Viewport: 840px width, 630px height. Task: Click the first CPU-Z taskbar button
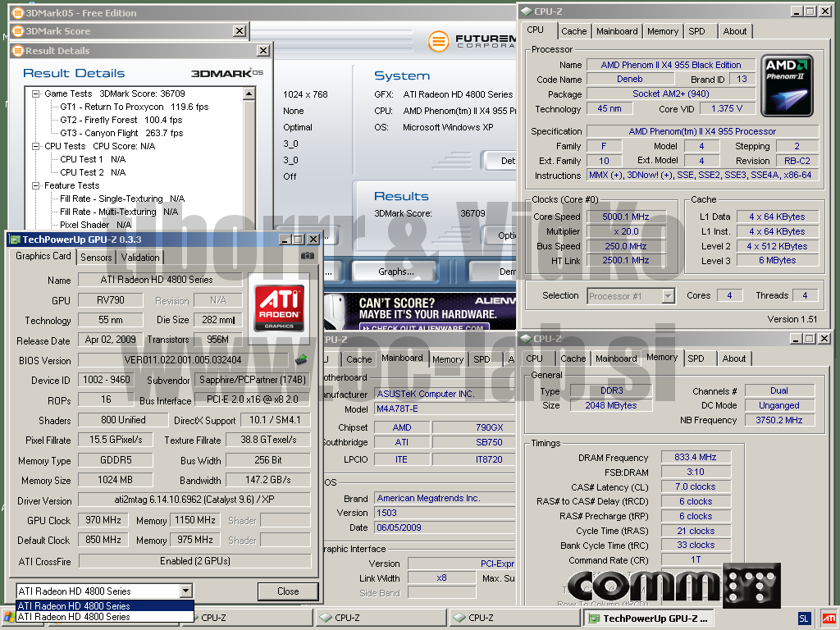[x=249, y=619]
